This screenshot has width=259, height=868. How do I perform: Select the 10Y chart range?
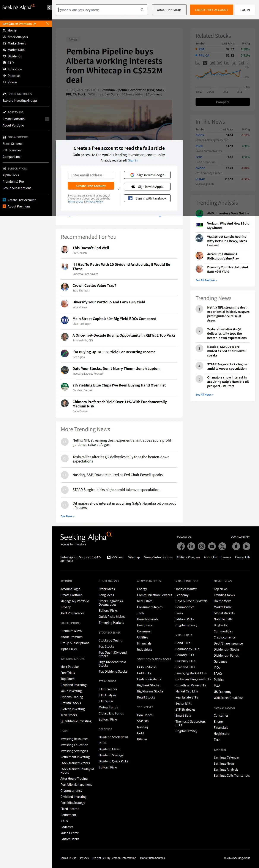(241, 63)
